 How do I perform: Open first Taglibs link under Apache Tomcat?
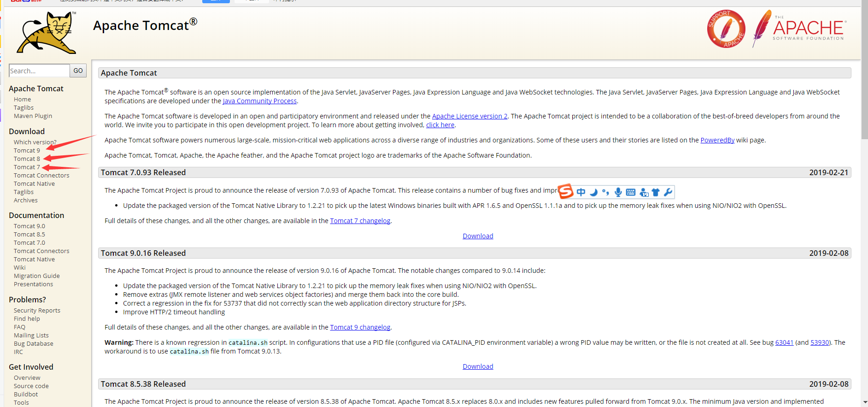click(x=23, y=107)
